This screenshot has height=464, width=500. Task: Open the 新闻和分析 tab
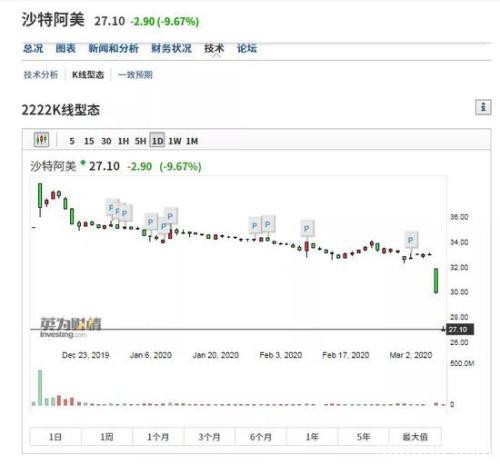pyautogui.click(x=113, y=48)
